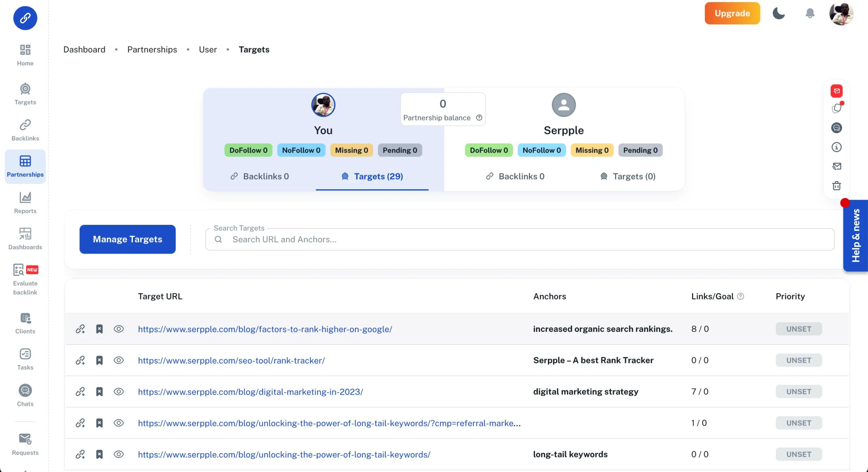Open priority UNSET for digital-marketing-in-2023 row
Screen dimensions: 868x472
pos(799,392)
